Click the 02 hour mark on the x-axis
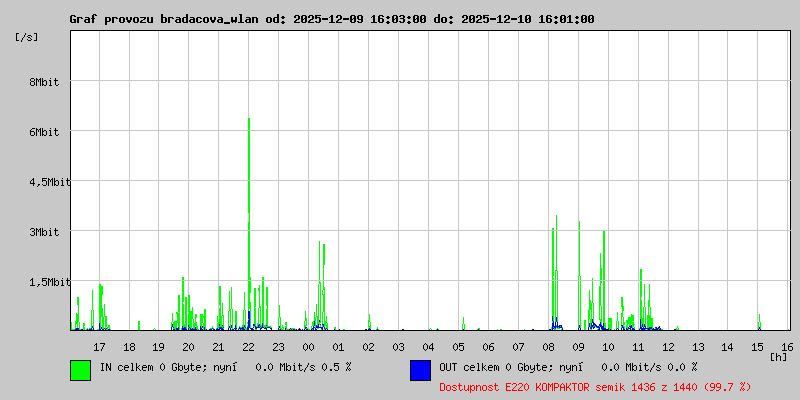 [x=369, y=346]
